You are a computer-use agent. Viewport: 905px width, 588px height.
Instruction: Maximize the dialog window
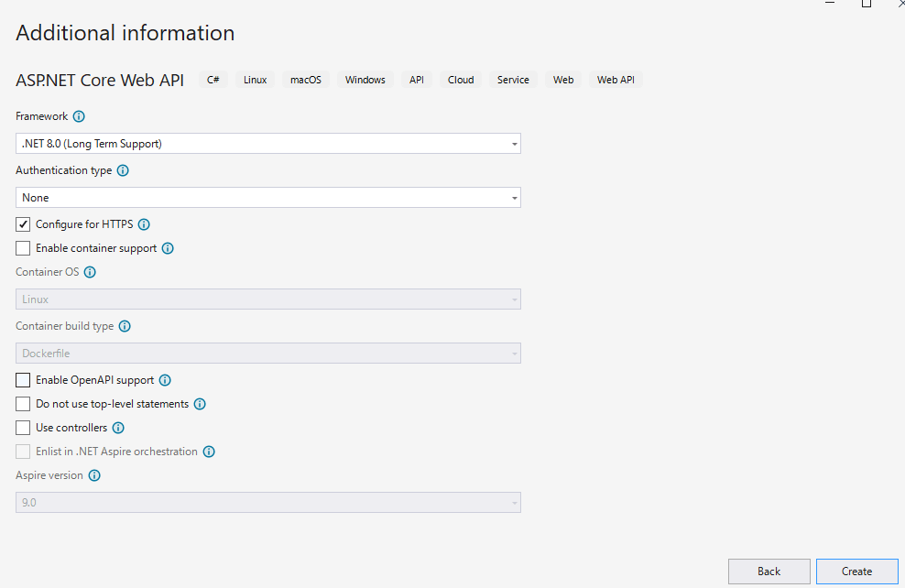click(867, 4)
